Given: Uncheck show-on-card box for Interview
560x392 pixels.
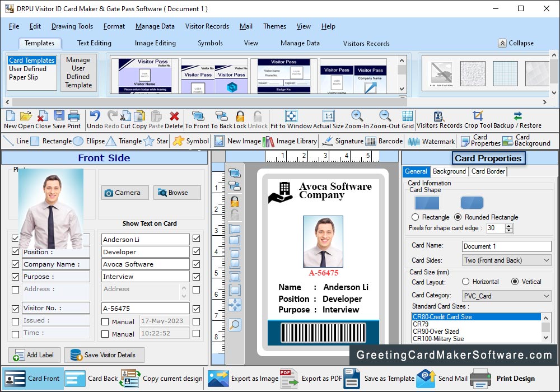Looking at the screenshot, I should point(196,277).
